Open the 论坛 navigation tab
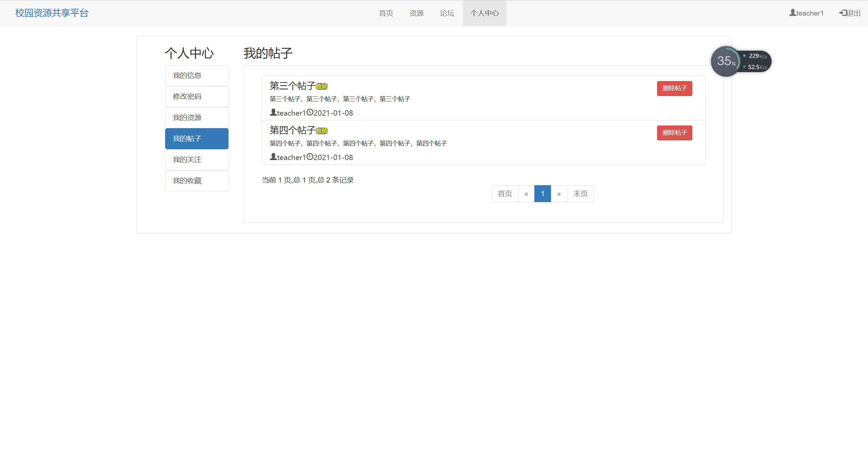 447,13
